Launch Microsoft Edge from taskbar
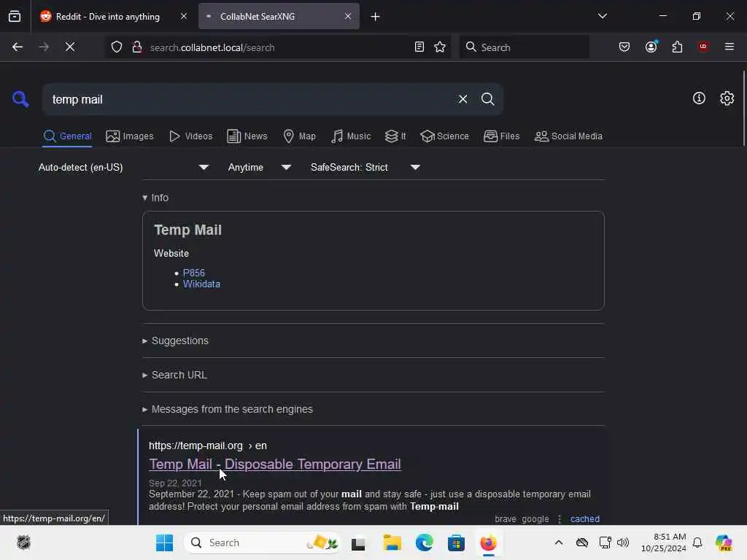 coord(424,542)
